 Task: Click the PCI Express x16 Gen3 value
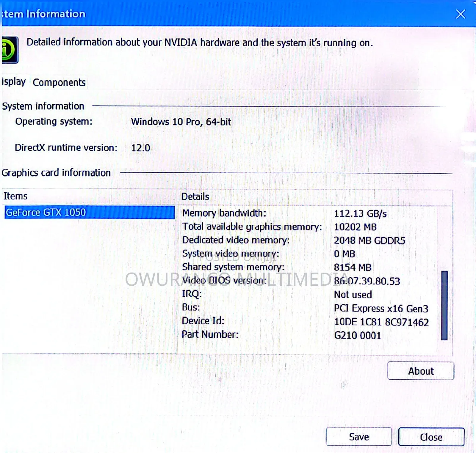tap(381, 309)
